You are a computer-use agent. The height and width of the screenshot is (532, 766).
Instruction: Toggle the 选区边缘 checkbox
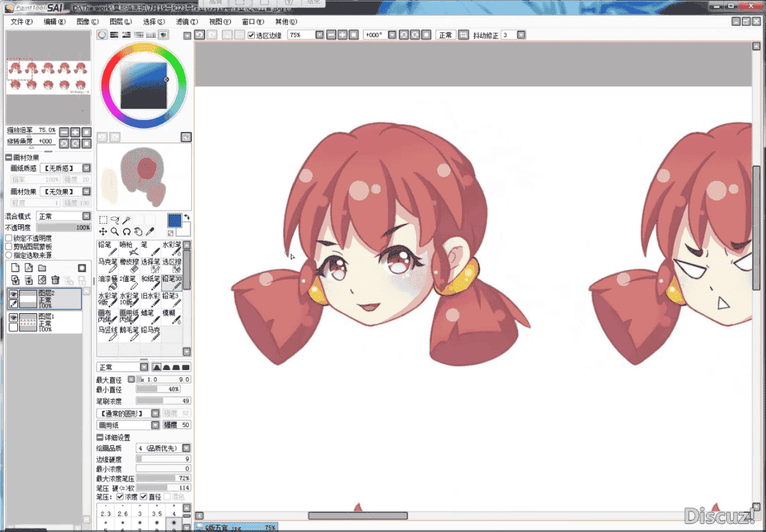[251, 35]
